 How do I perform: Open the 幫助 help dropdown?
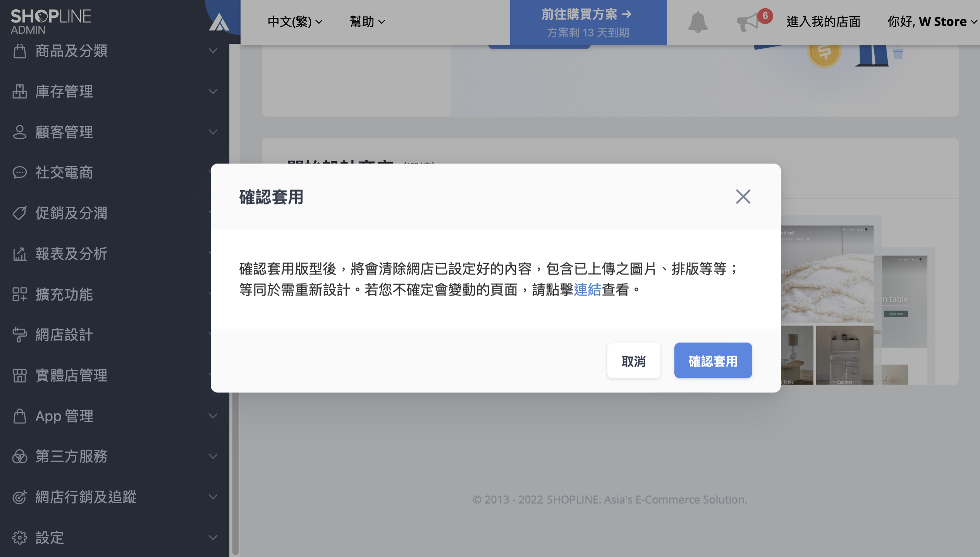click(367, 22)
